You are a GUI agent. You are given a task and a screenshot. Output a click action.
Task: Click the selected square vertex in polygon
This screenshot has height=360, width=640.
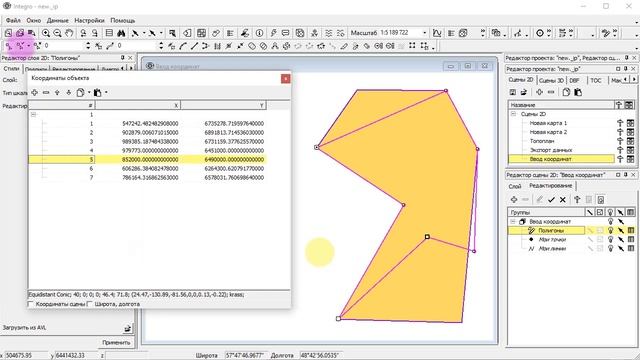(x=427, y=237)
